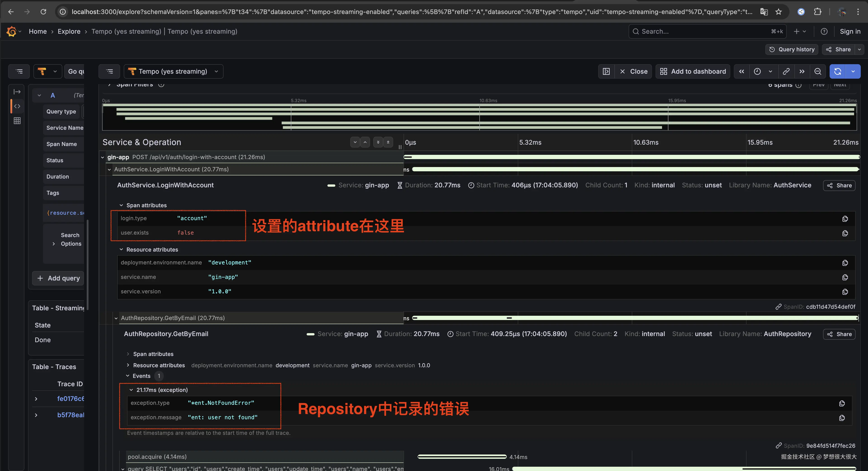Collapse the gin-app root span row
Viewport: 868px width, 471px height.
point(103,158)
